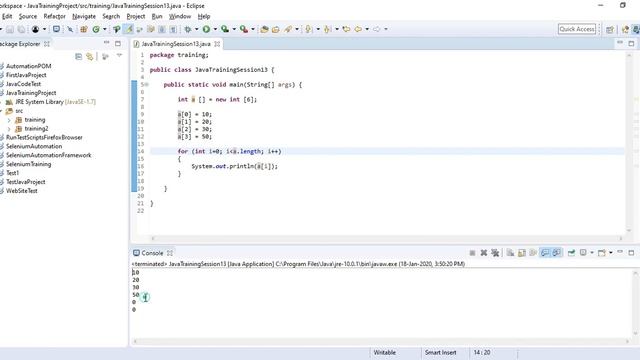Select the JRE System Library entry

click(x=55, y=102)
